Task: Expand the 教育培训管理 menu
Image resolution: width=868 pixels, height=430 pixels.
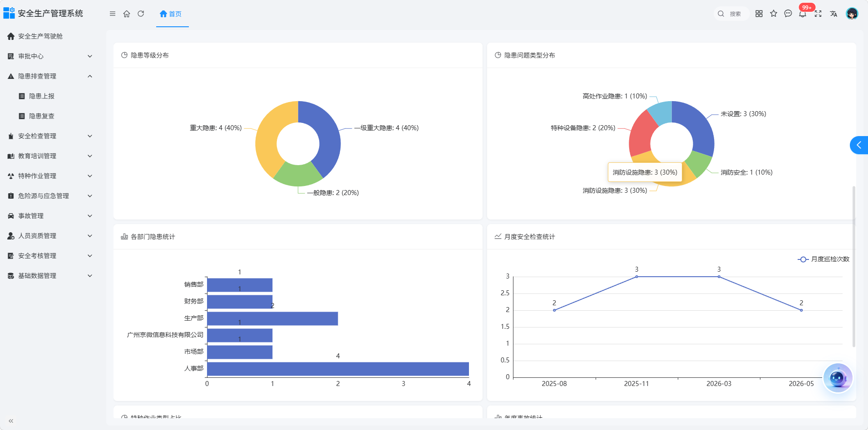Action: 50,156
